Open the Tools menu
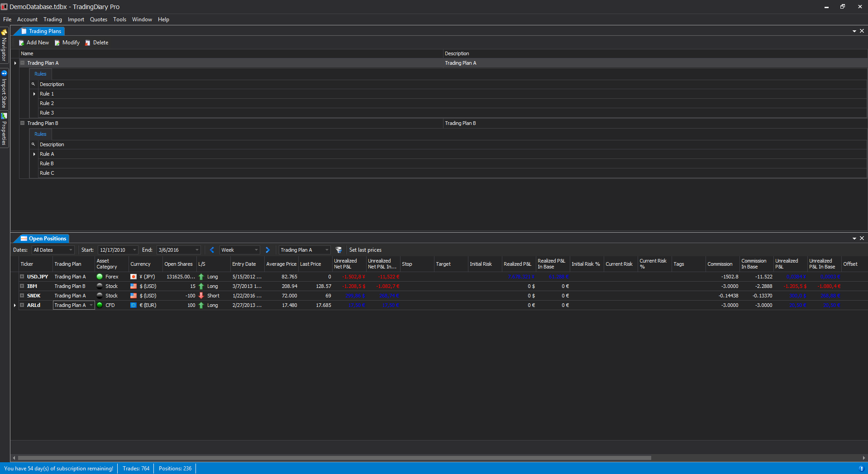The width and height of the screenshot is (868, 474). pos(119,19)
